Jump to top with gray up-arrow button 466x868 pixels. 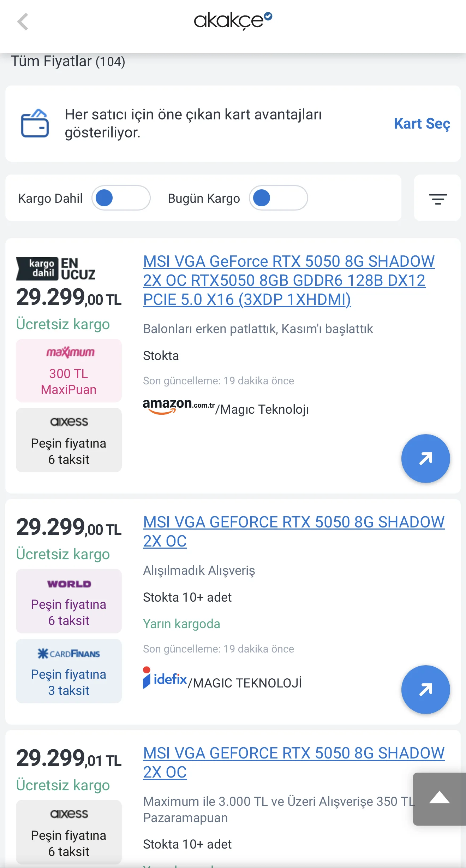440,799
